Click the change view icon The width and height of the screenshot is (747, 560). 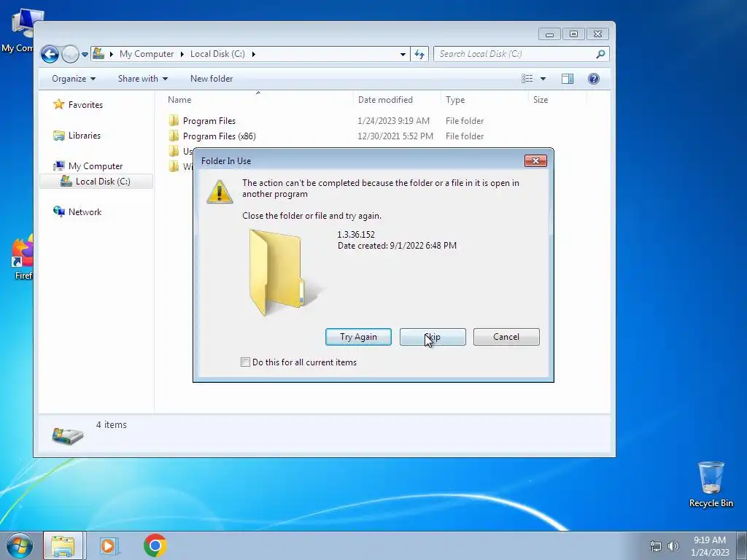527,79
